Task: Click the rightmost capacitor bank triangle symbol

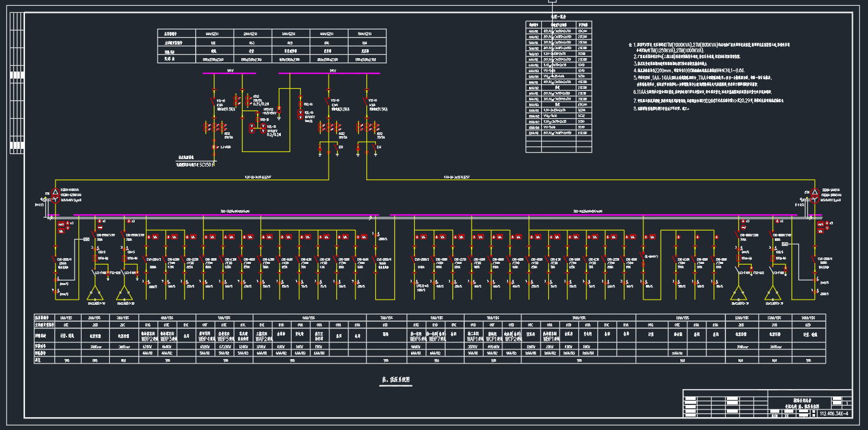Action: pyautogui.click(x=773, y=293)
